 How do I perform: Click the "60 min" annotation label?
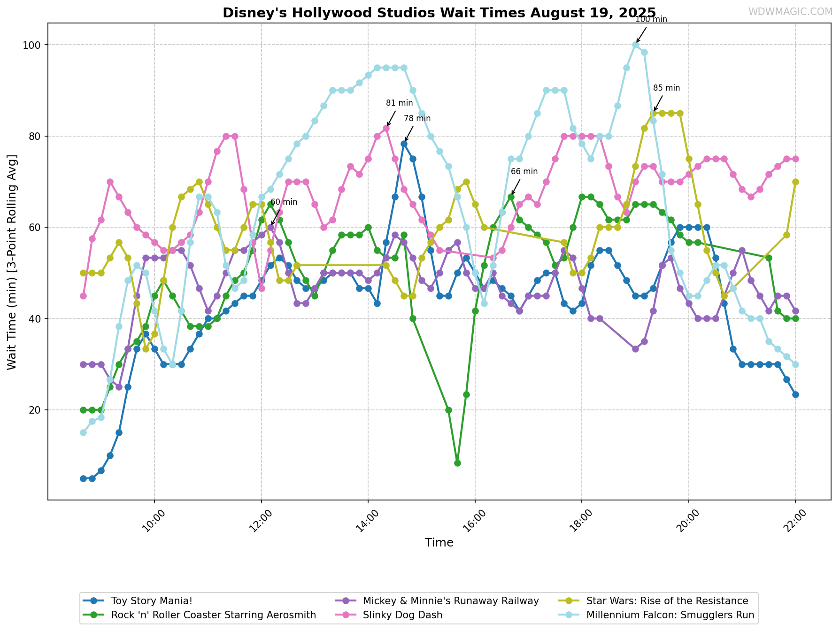point(284,202)
